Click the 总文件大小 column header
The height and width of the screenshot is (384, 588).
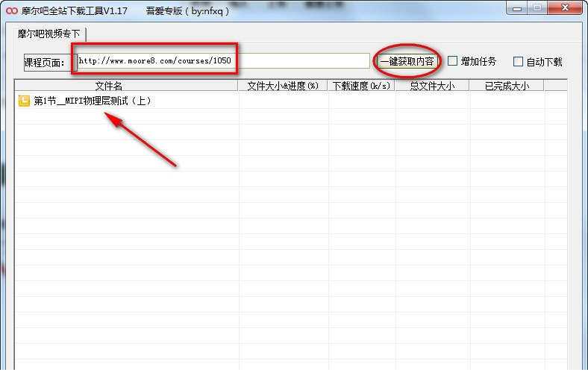(432, 86)
